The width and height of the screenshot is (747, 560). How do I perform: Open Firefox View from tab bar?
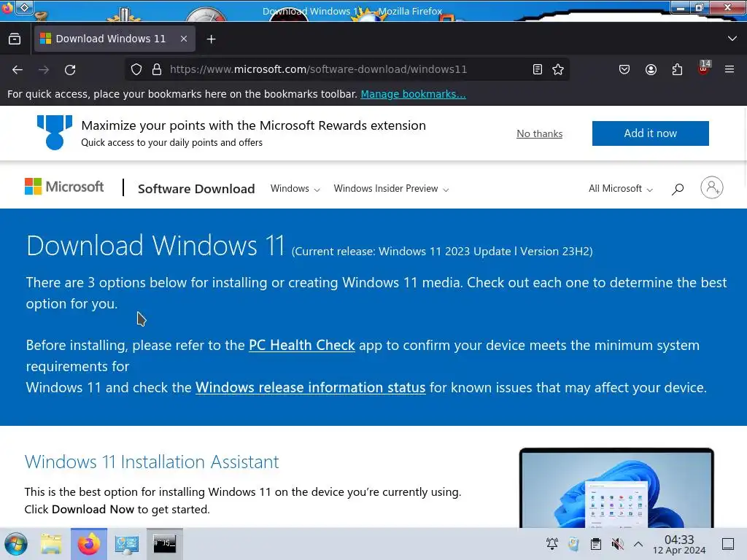tap(15, 39)
